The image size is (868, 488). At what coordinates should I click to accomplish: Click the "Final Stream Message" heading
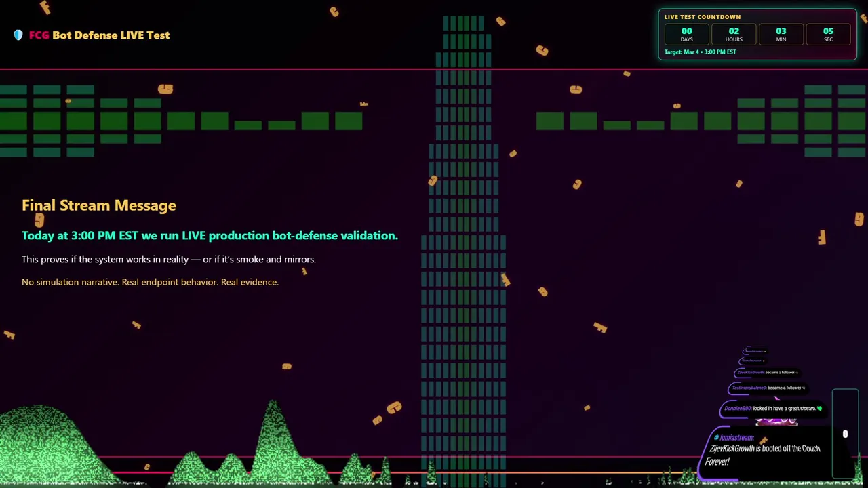99,205
